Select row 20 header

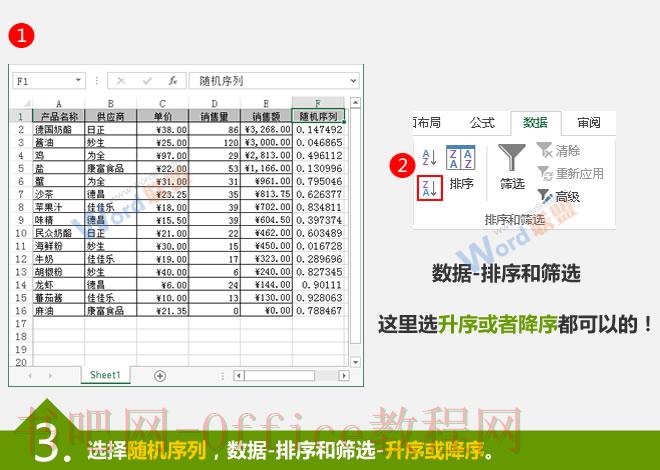tap(21, 362)
